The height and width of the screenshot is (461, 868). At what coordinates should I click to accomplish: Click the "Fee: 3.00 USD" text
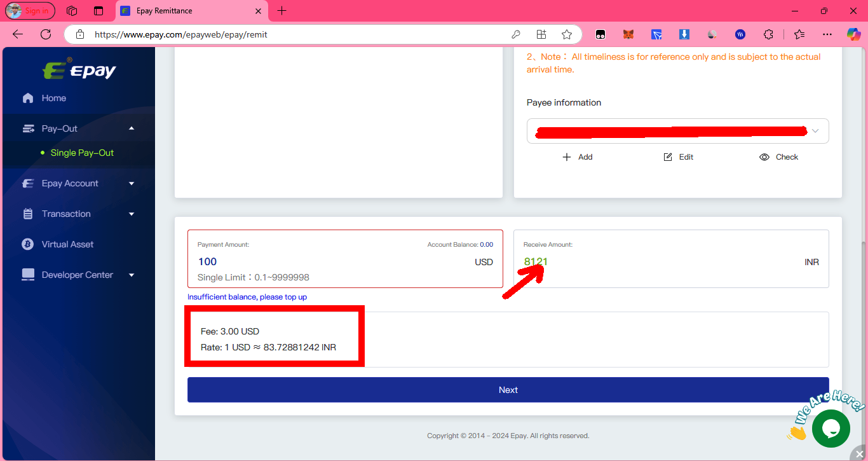tap(230, 331)
